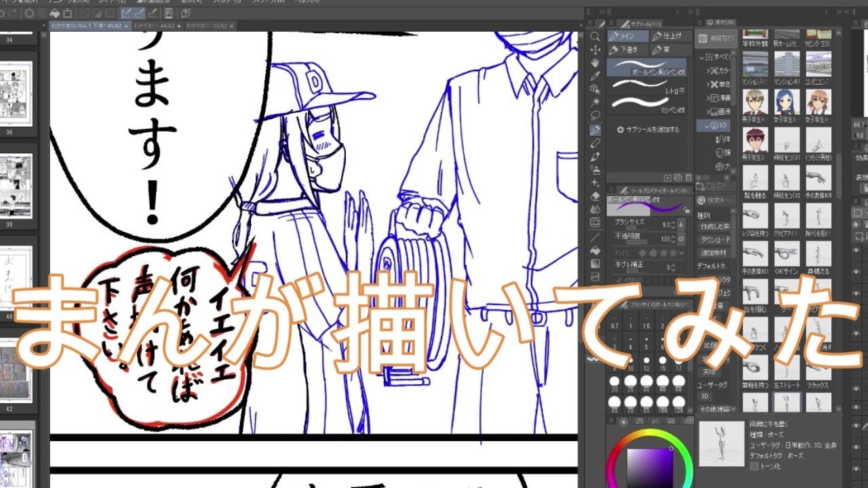Select the Zoom magnifier tool

coord(595,37)
